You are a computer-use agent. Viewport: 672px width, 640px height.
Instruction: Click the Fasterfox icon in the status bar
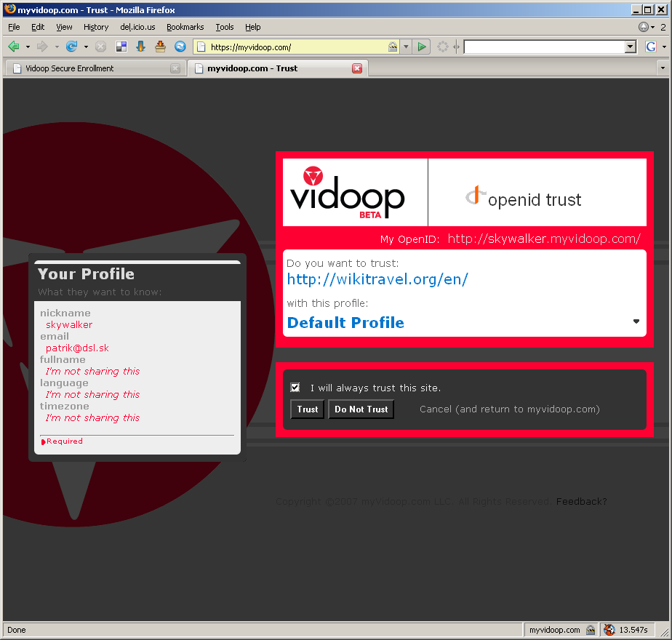609,630
